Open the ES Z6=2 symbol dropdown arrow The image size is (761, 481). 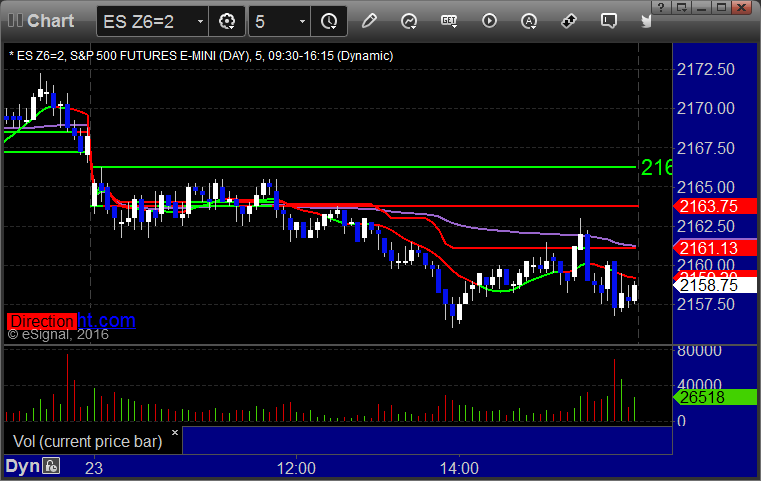coord(200,22)
